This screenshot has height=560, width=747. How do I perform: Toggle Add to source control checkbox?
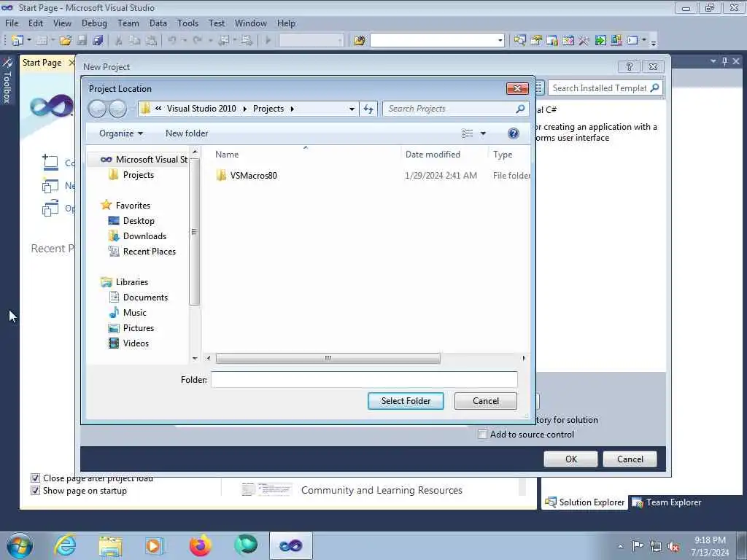click(x=482, y=435)
